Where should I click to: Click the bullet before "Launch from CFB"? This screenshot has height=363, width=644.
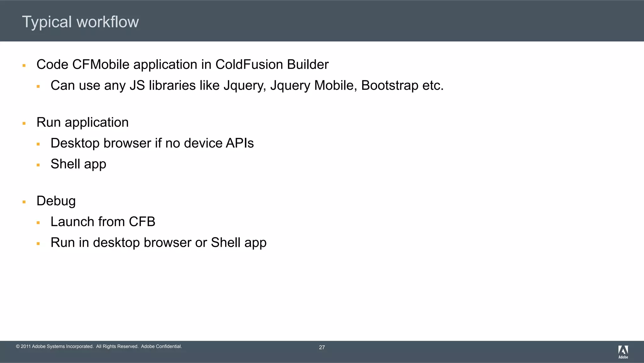38,223
